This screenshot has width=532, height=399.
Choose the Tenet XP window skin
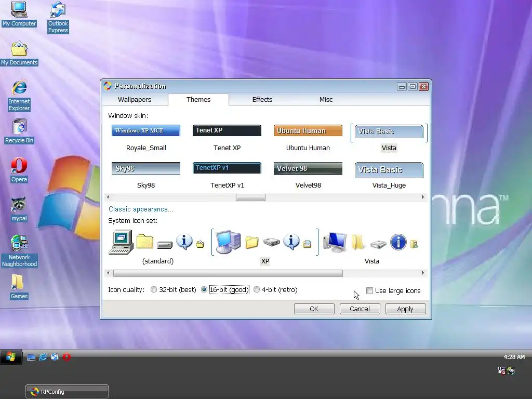[x=227, y=138]
